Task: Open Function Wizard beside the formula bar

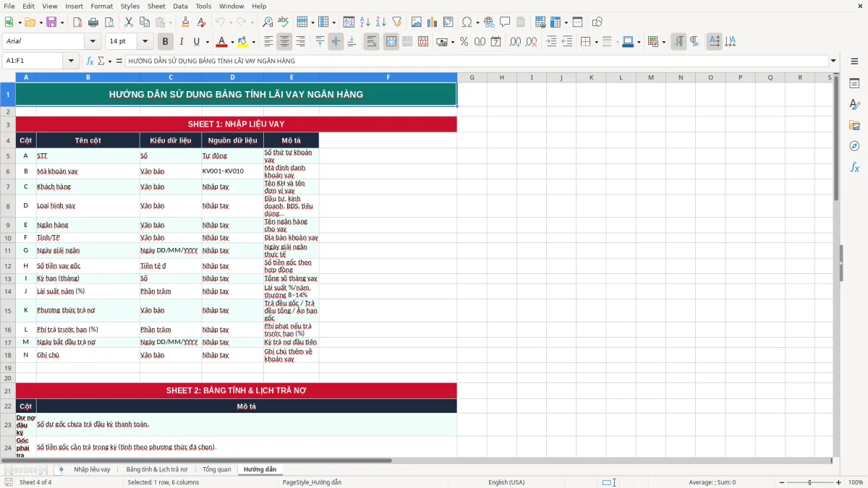Action: (90, 61)
